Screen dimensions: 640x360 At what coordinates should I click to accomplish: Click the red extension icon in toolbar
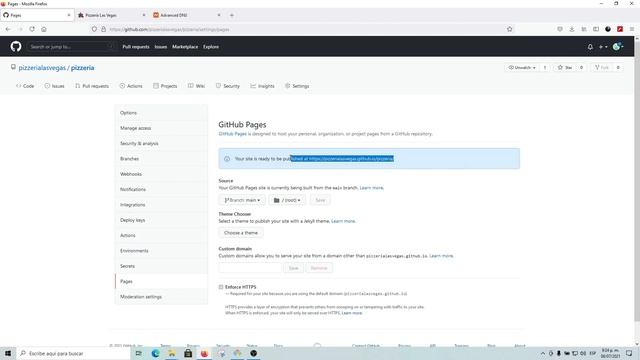click(620, 29)
